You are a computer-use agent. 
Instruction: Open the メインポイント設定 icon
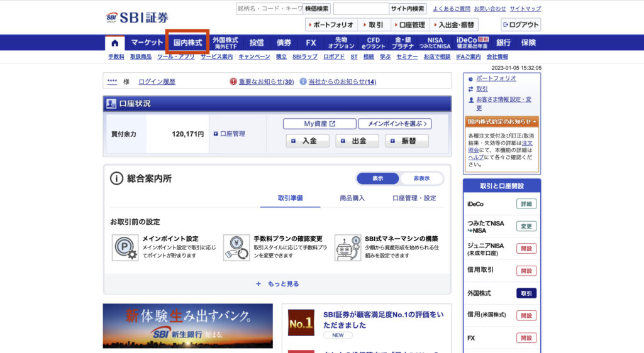(125, 247)
